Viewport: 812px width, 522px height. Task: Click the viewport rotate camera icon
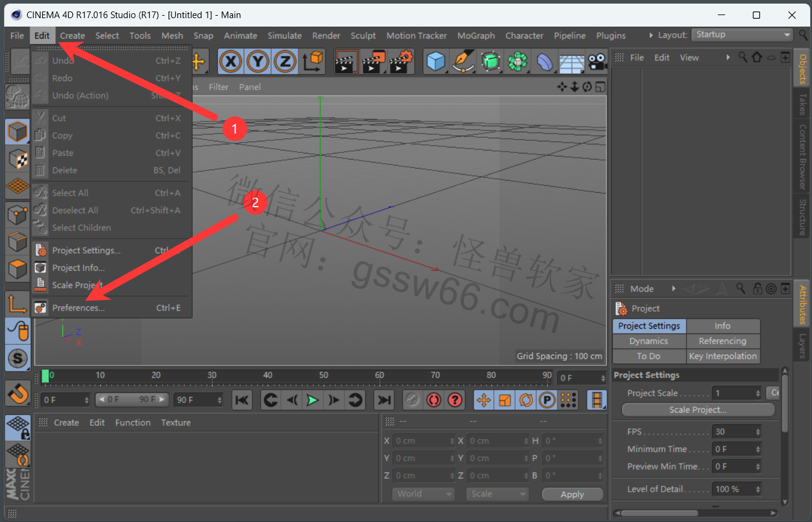587,87
